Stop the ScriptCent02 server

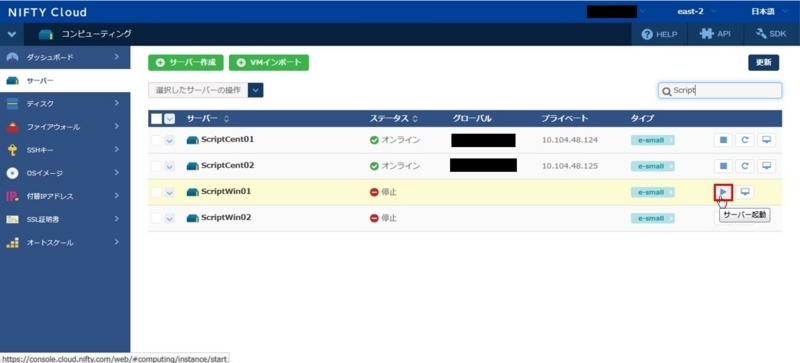point(723,166)
